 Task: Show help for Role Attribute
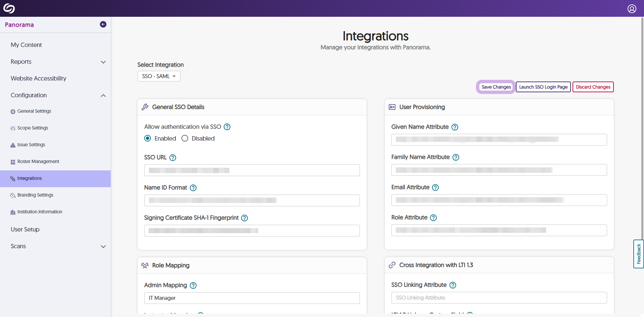tap(433, 218)
